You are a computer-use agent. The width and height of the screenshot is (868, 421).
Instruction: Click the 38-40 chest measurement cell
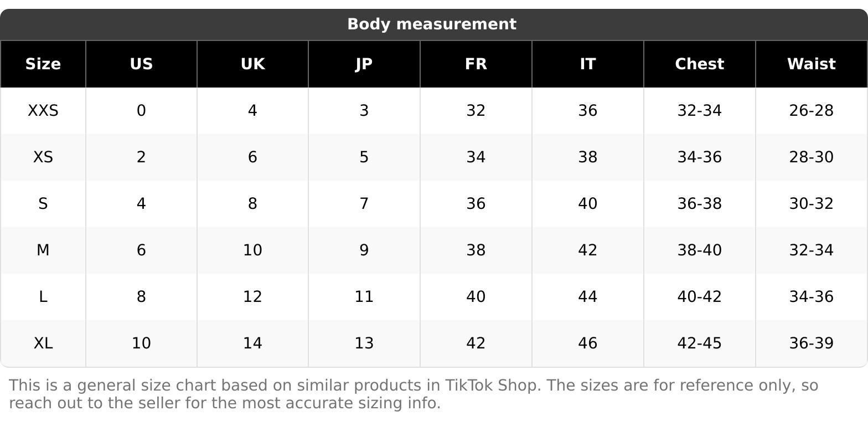699,250
